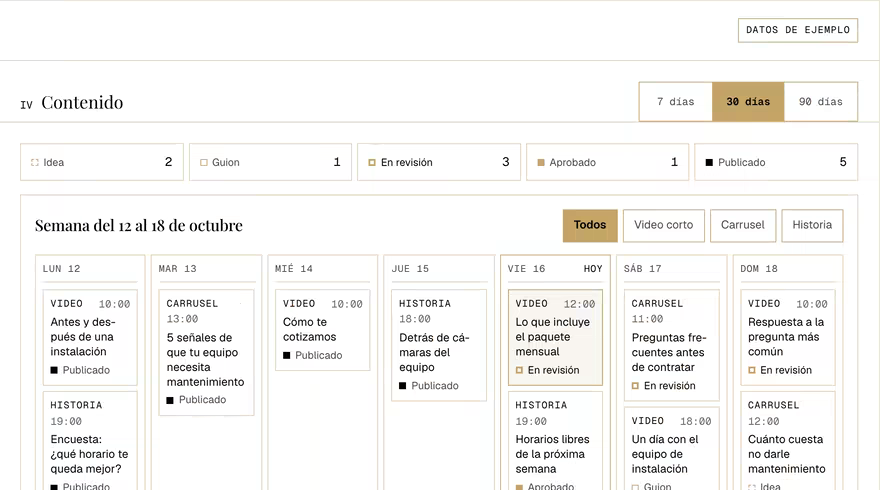The height and width of the screenshot is (490, 880).
Task: Select the 30 días range
Action: 748,102
